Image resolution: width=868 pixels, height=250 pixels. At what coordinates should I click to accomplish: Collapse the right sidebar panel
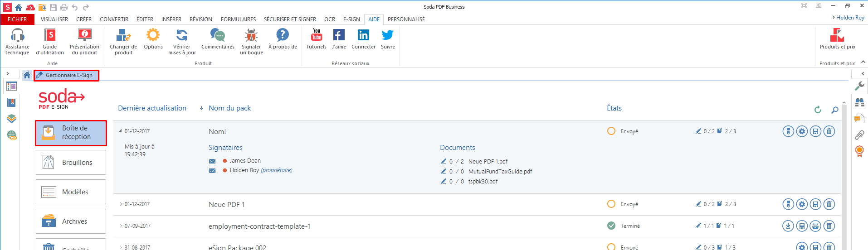(x=863, y=73)
